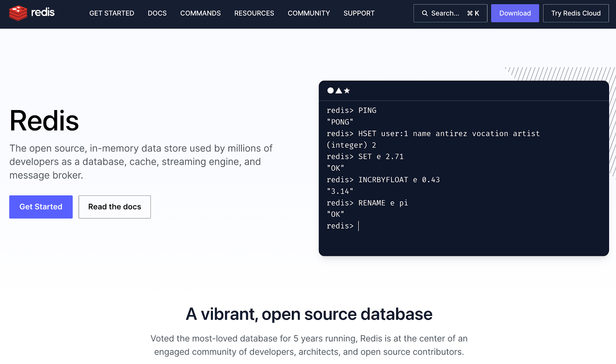Open the SUPPORT nav link
The image size is (616, 364).
[359, 13]
